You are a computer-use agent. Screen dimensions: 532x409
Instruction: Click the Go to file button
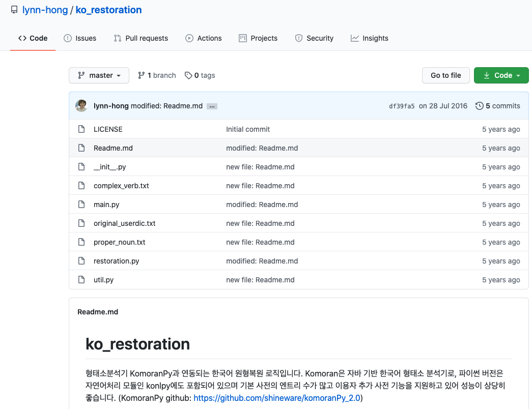pos(446,75)
